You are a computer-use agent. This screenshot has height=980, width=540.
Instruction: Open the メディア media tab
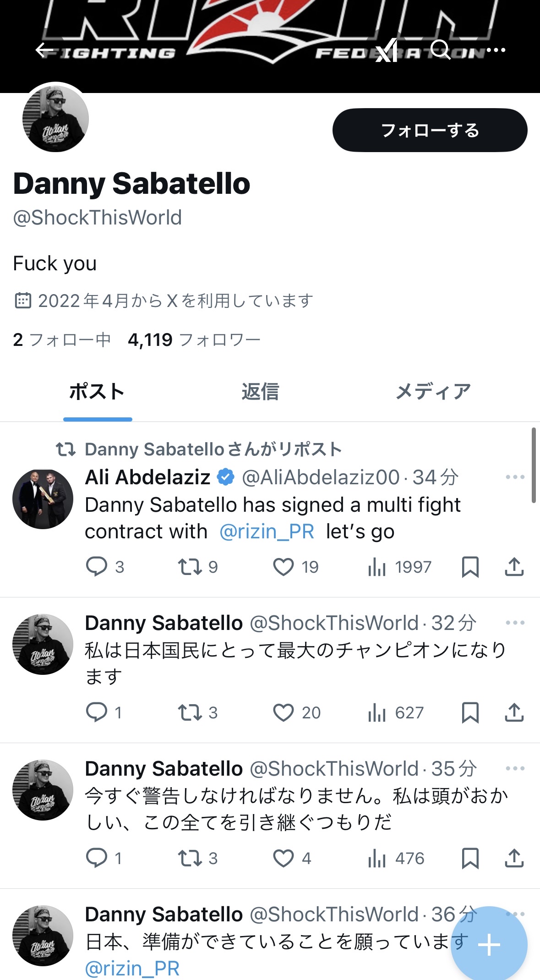[x=433, y=392]
